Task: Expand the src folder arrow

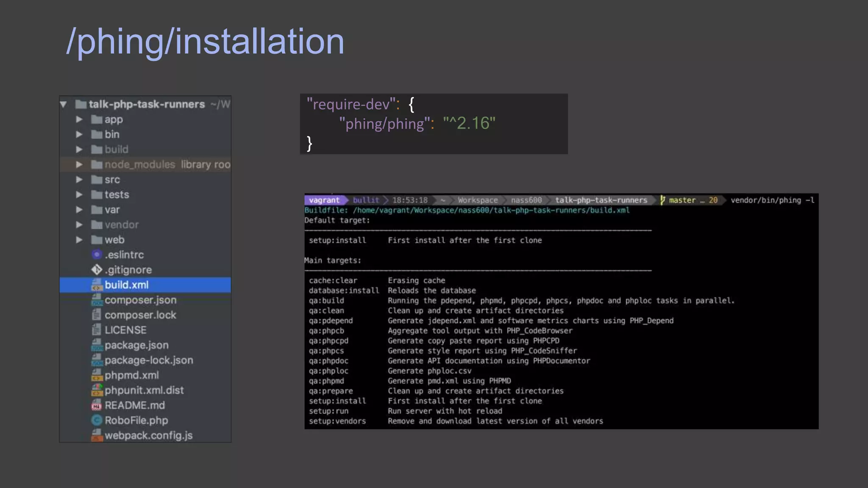Action: coord(79,180)
